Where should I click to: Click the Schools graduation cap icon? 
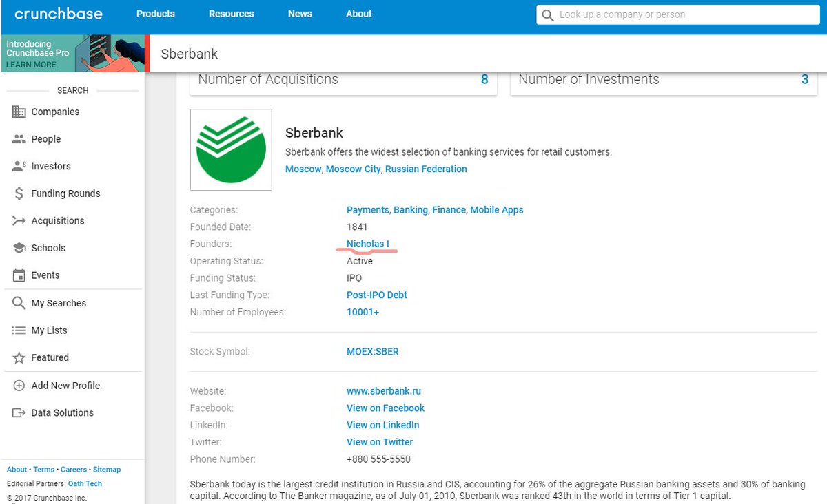click(x=19, y=248)
